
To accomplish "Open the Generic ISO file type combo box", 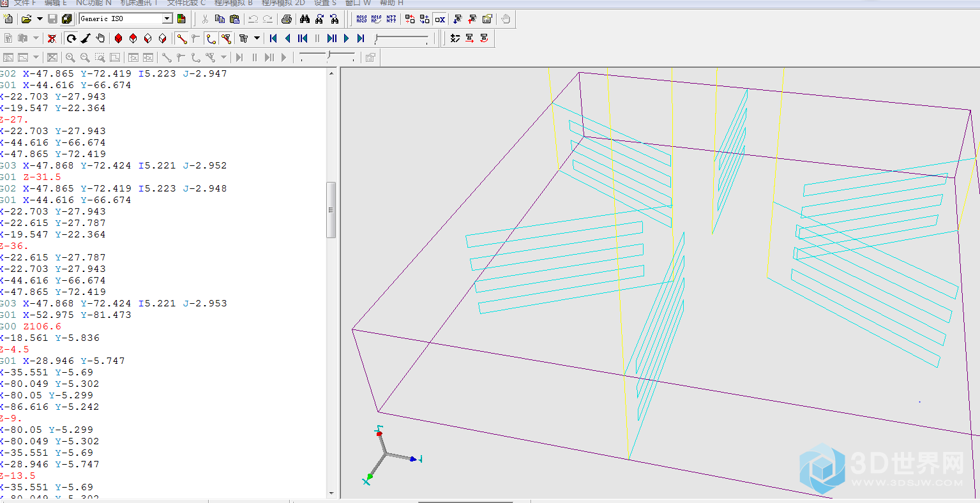I will click(x=126, y=19).
